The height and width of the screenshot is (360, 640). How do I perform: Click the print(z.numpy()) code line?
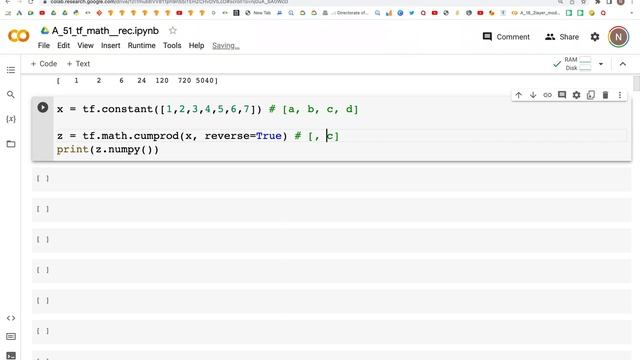[x=108, y=149]
